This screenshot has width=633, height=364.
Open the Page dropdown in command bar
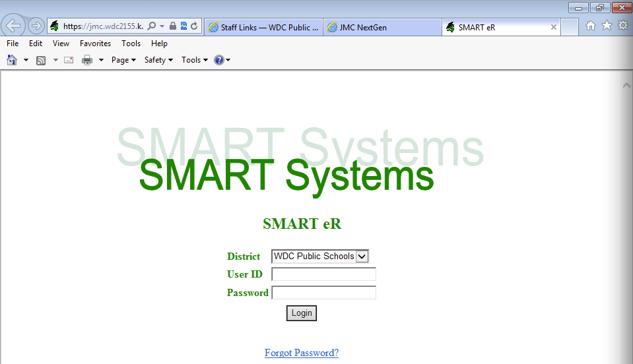[x=123, y=60]
